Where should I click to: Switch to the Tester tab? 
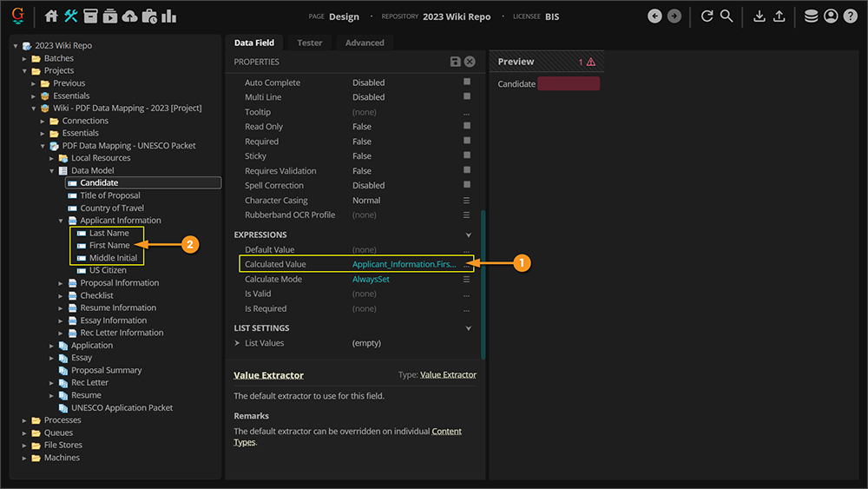tap(309, 43)
